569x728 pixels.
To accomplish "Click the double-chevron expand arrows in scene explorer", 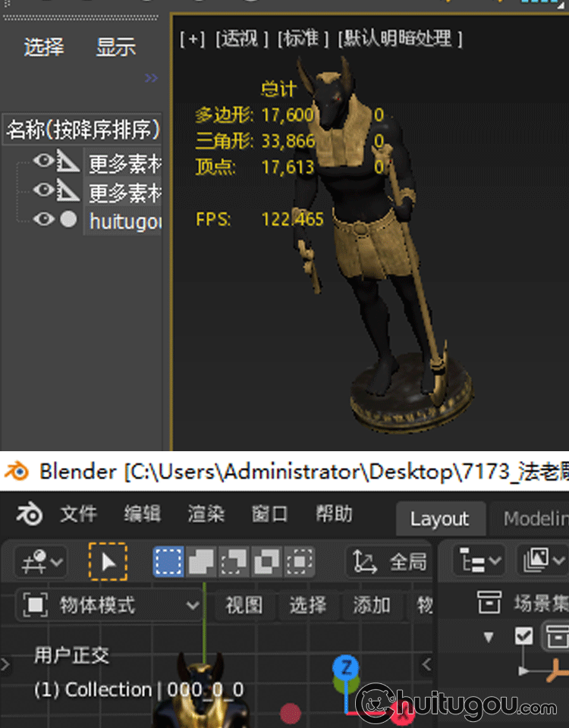I will tap(151, 77).
